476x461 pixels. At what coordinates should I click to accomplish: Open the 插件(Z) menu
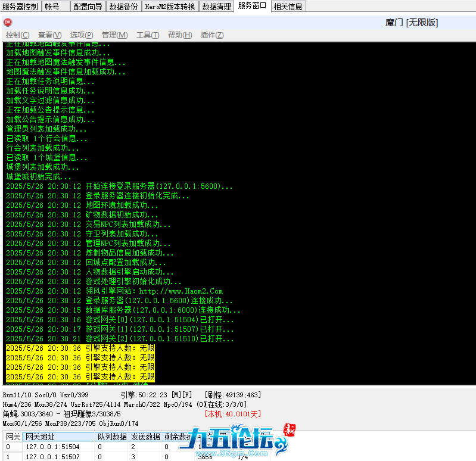212,35
